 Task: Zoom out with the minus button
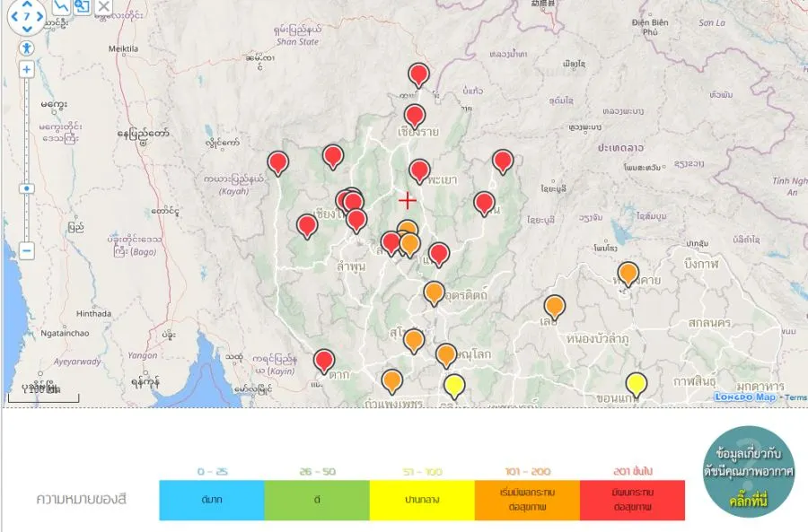pyautogui.click(x=27, y=251)
